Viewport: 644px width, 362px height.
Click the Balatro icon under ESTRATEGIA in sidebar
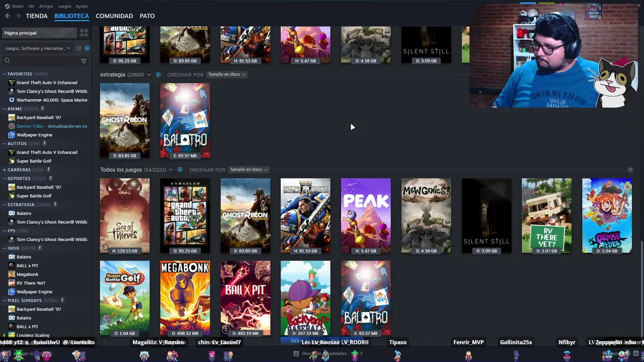point(12,213)
